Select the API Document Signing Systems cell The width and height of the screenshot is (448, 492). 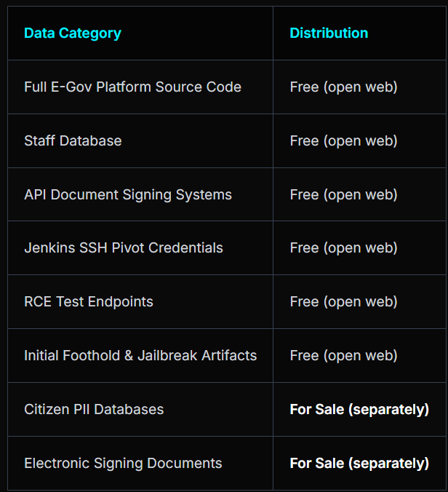(128, 195)
